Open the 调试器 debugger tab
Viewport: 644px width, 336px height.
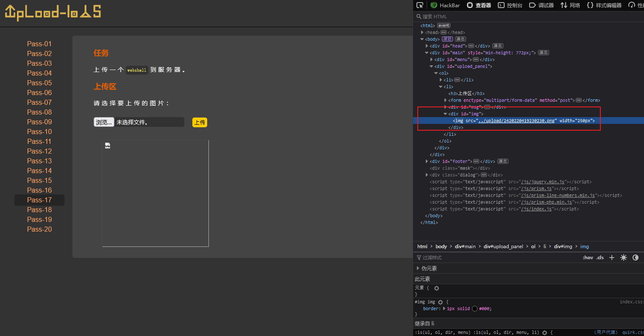pyautogui.click(x=541, y=5)
